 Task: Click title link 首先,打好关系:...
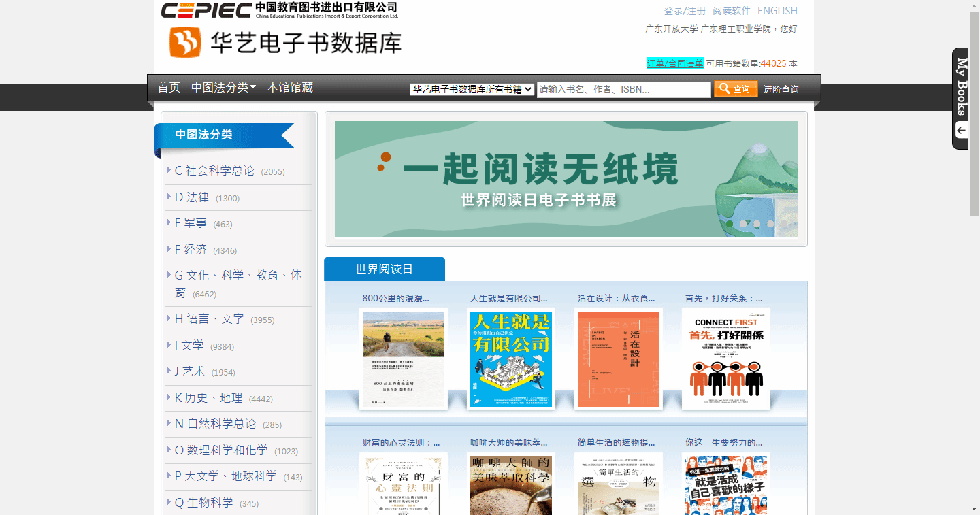(x=723, y=298)
